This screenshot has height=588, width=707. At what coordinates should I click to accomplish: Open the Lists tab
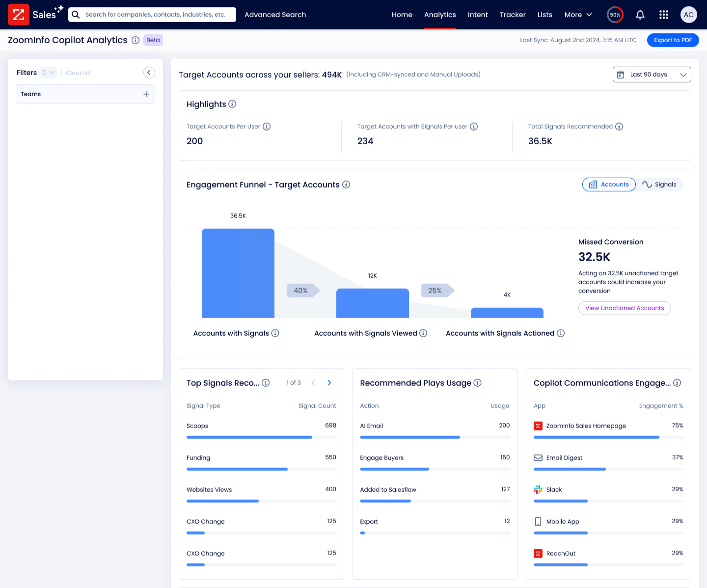pyautogui.click(x=545, y=15)
